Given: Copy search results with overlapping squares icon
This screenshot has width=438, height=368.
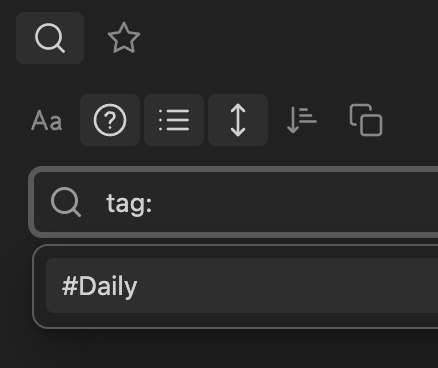Looking at the screenshot, I should pos(366,120).
